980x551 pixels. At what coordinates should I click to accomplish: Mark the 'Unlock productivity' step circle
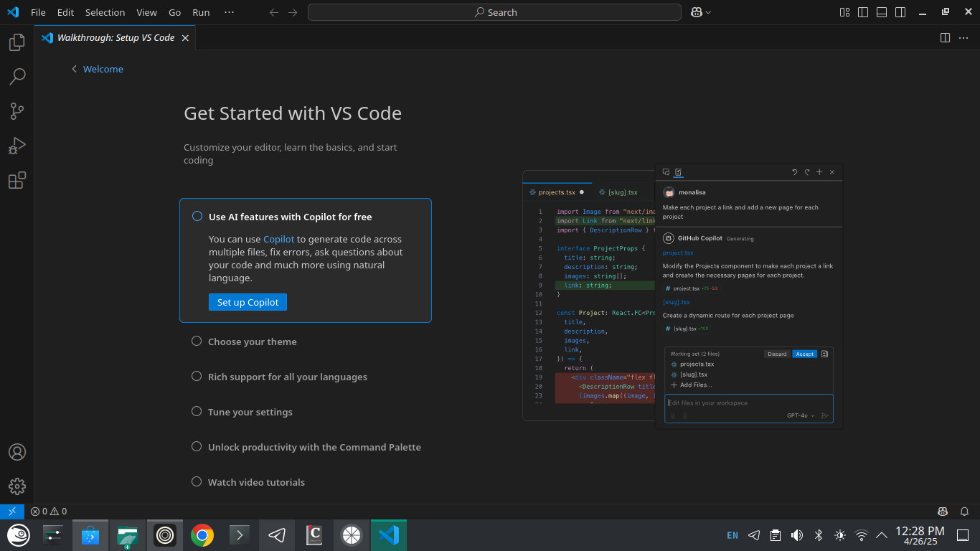point(197,446)
